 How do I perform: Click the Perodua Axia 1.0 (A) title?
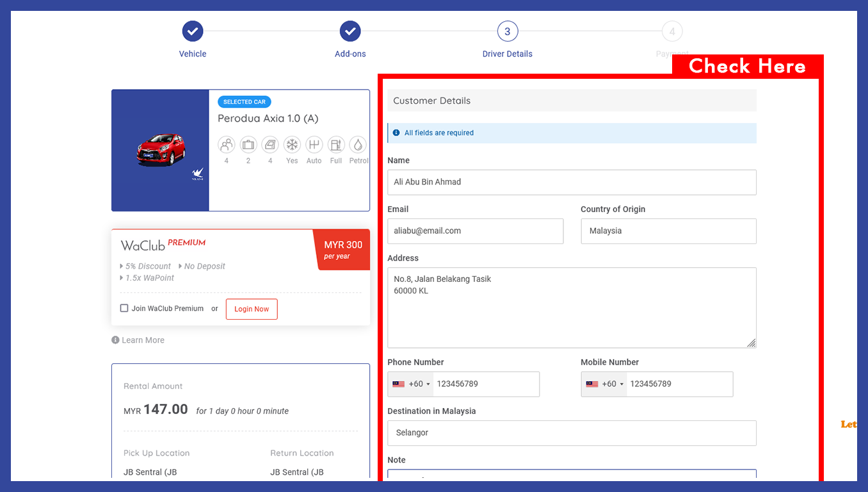(x=268, y=119)
